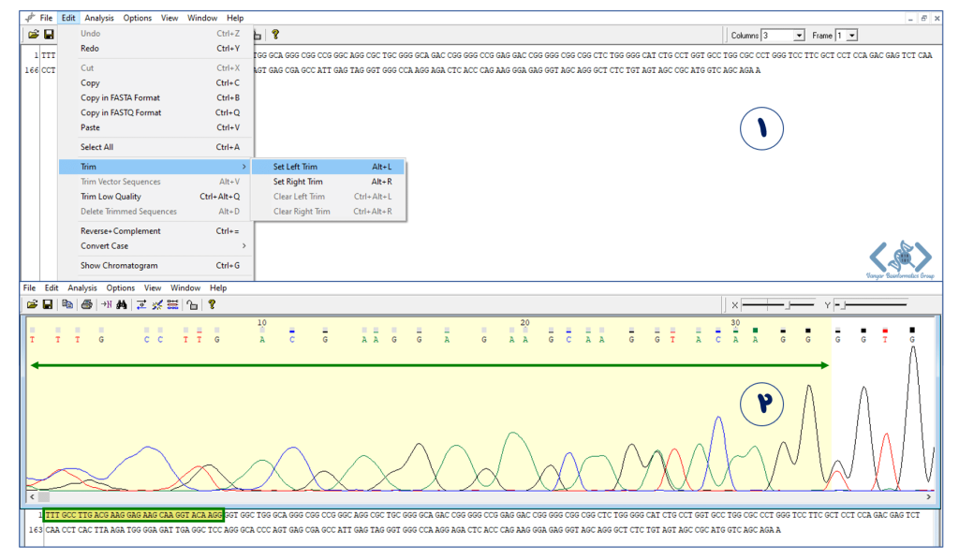Open the Edit menu in the lower chromatogram window
Screen dimensions: 959x560
[x=52, y=287]
